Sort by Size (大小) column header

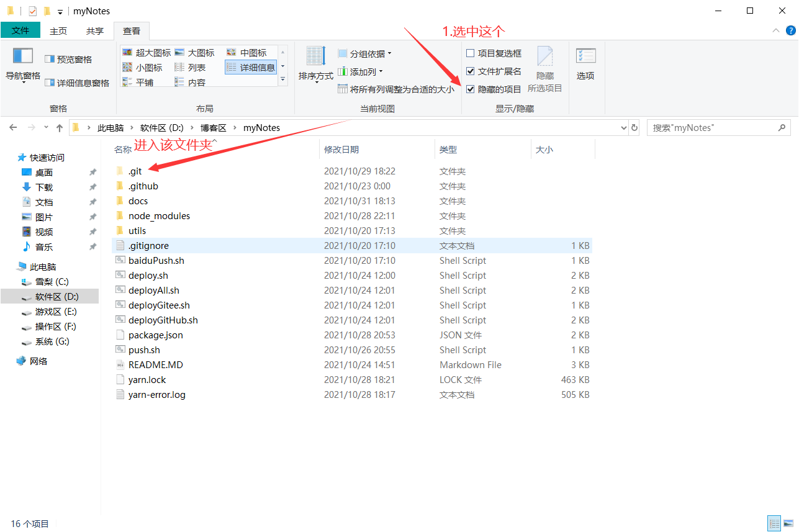(x=544, y=150)
